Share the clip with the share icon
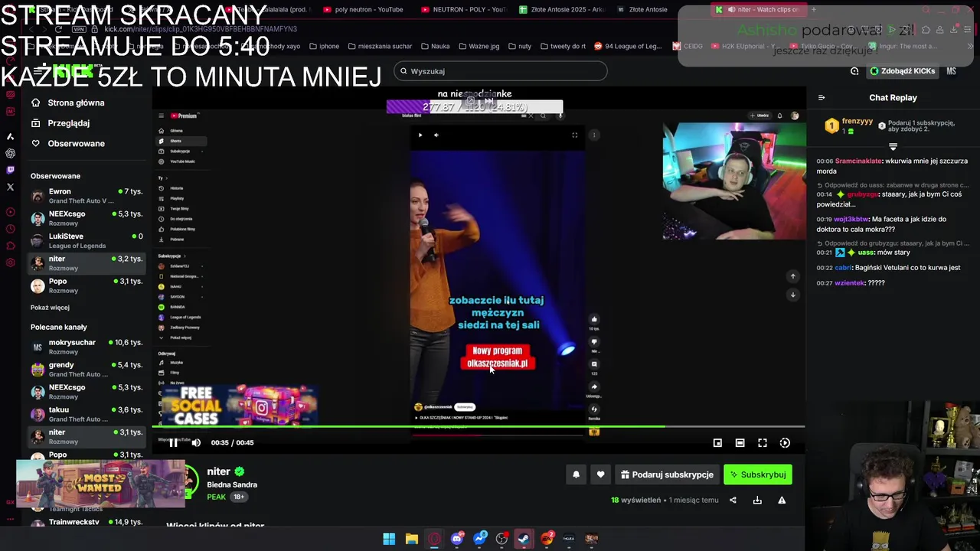Viewport: 980px width, 551px height. click(x=733, y=500)
